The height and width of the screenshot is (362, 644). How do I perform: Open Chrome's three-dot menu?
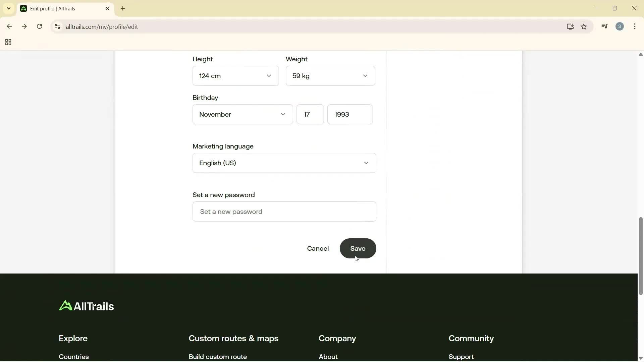point(635,26)
